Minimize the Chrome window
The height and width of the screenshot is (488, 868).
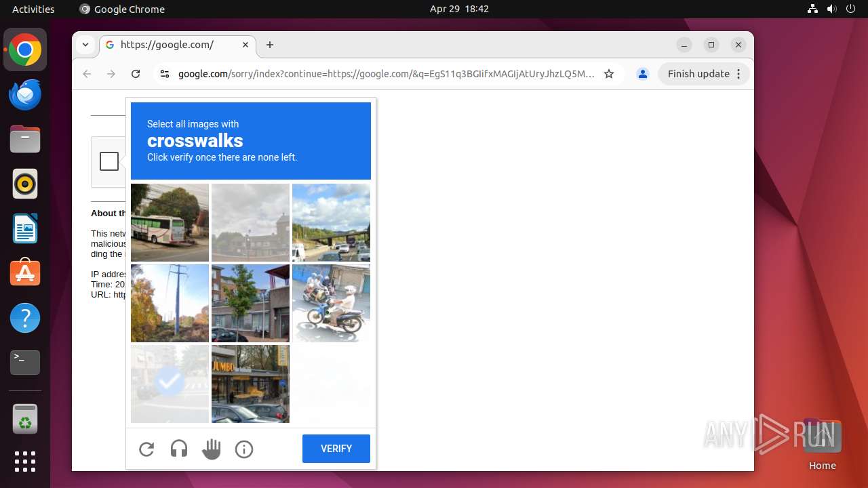coord(684,45)
